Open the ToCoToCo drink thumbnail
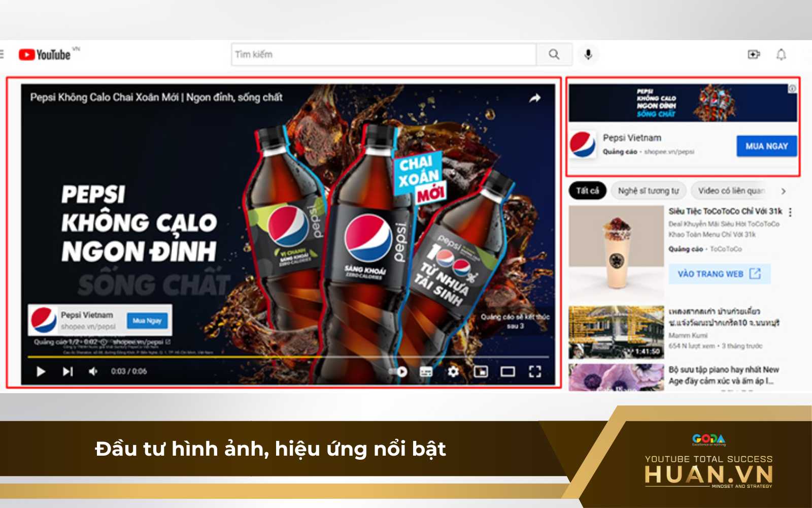Image resolution: width=812 pixels, height=508 pixels. 616,252
